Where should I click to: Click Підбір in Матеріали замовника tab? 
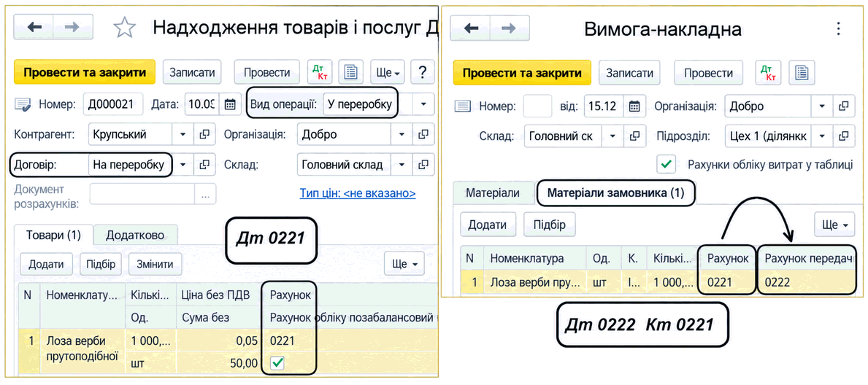[550, 225]
